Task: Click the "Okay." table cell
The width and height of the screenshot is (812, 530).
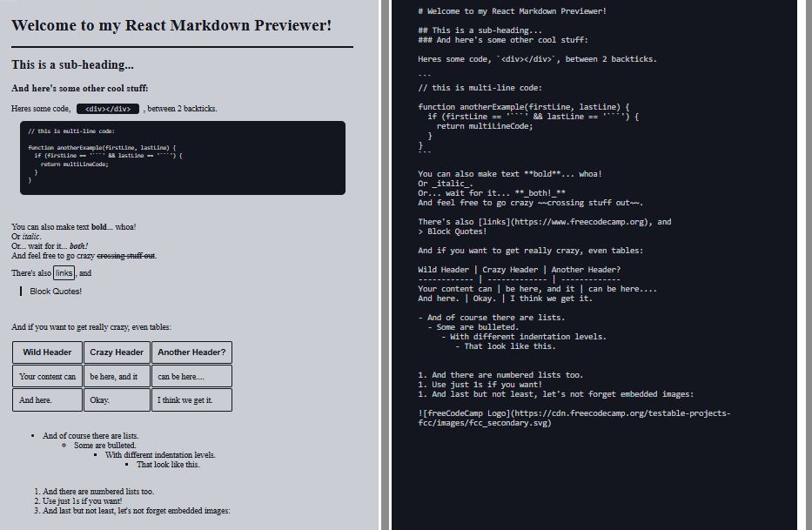Action: pos(117,400)
